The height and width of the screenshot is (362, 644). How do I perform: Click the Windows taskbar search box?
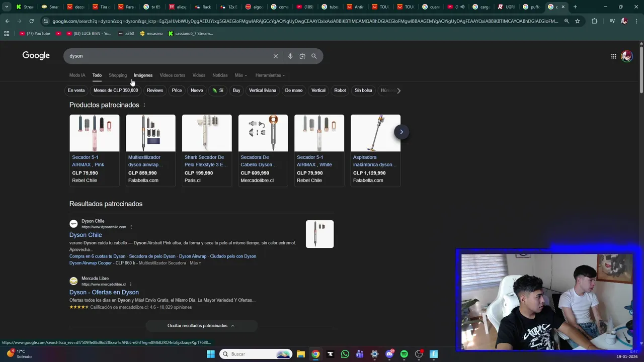[x=257, y=354]
